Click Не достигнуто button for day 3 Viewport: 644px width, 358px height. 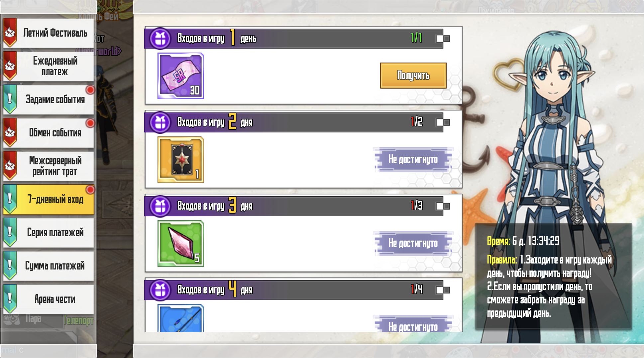pyautogui.click(x=413, y=244)
